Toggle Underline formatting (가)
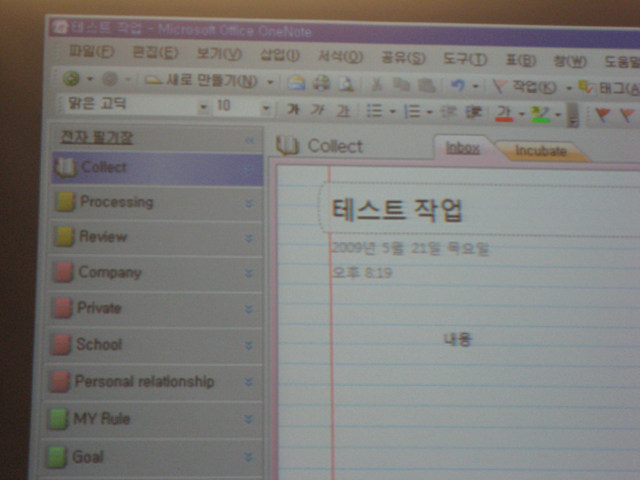Image resolution: width=640 pixels, height=480 pixels. click(342, 110)
